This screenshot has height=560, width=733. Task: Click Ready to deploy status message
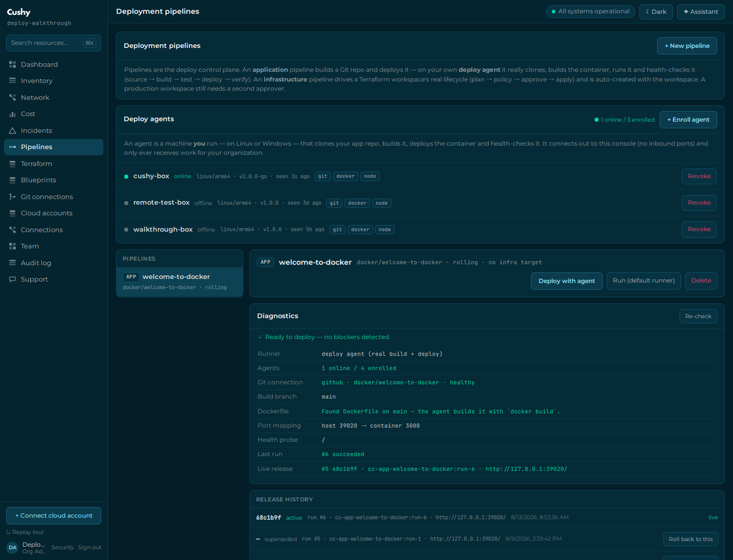(x=324, y=337)
